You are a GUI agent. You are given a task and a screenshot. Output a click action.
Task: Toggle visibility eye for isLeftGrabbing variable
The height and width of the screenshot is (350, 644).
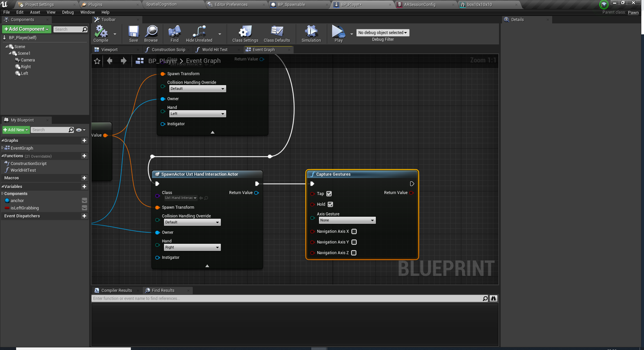(x=84, y=208)
